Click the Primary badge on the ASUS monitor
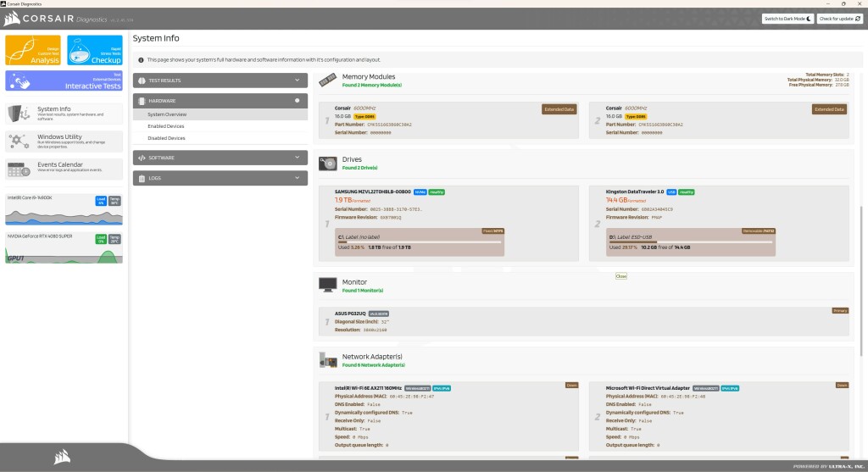The image size is (868, 472). coord(840,310)
